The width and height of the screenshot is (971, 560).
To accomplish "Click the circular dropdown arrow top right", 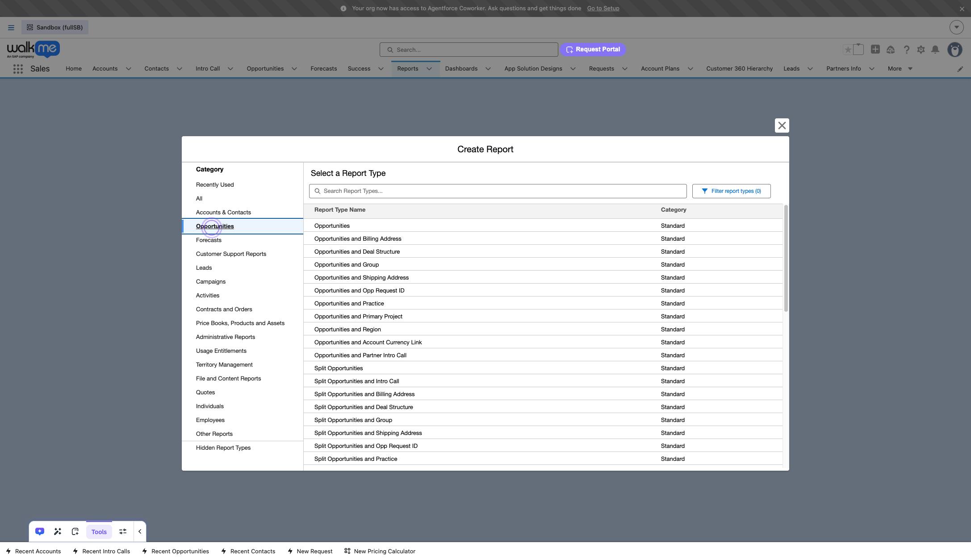I will (956, 27).
